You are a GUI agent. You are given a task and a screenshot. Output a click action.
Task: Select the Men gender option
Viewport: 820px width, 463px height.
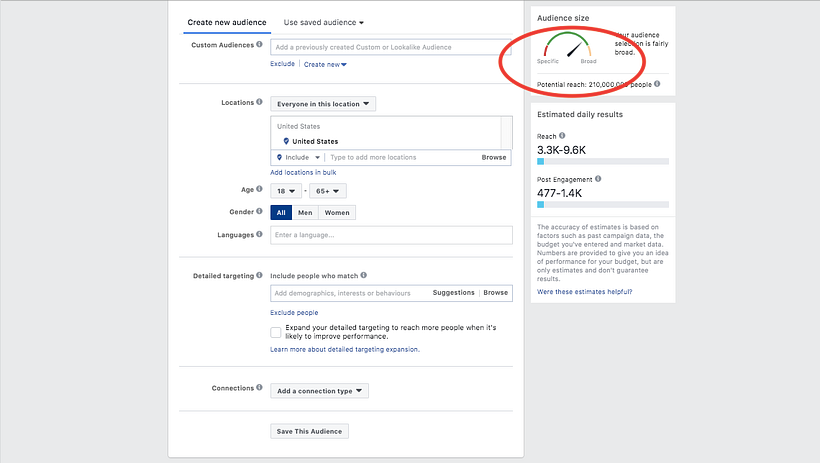coord(305,212)
